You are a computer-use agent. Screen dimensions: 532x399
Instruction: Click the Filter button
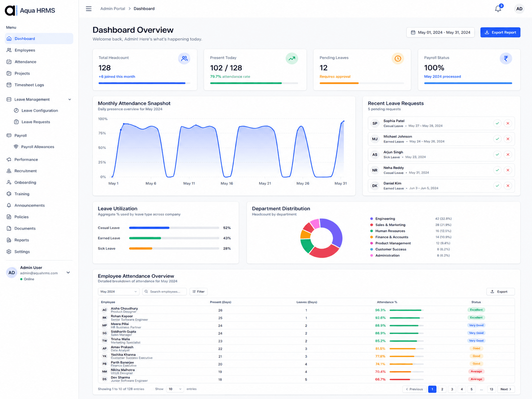point(198,292)
